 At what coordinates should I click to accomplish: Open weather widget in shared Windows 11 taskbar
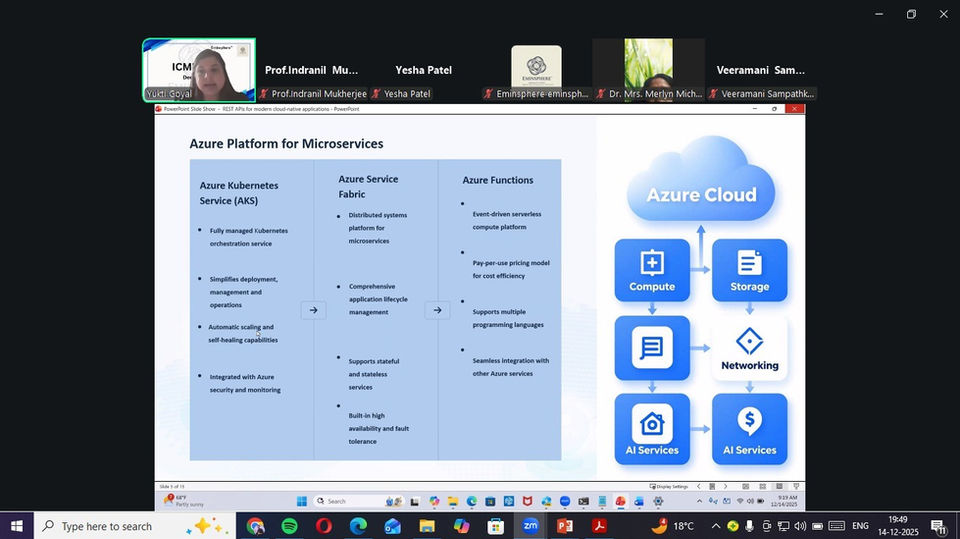pyautogui.click(x=184, y=501)
